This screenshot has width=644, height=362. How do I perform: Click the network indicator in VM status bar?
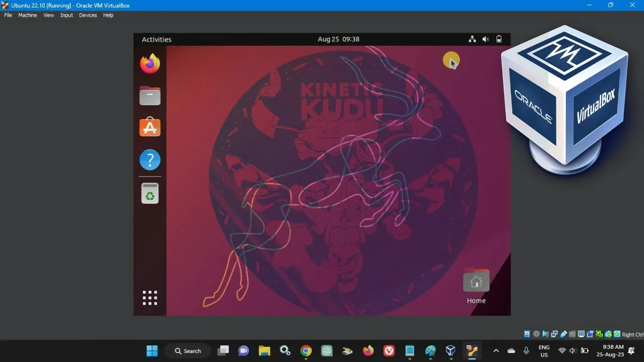click(554, 334)
